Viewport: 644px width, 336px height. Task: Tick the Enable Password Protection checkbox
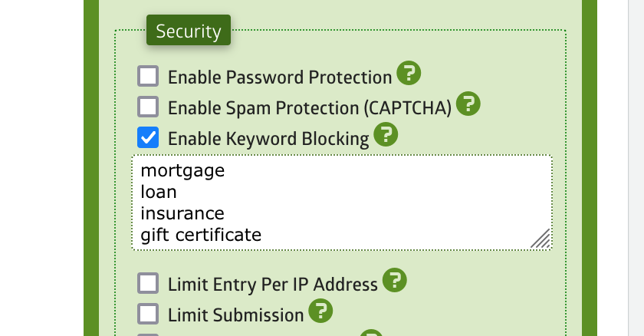[x=148, y=76]
